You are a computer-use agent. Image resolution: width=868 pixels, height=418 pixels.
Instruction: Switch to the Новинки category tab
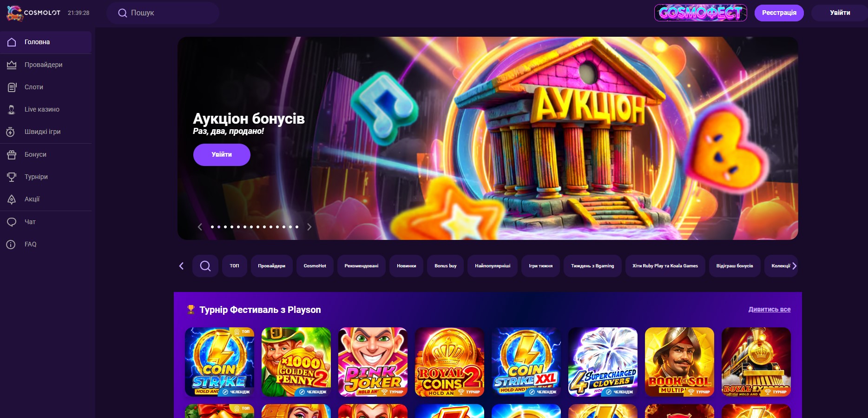click(x=407, y=266)
